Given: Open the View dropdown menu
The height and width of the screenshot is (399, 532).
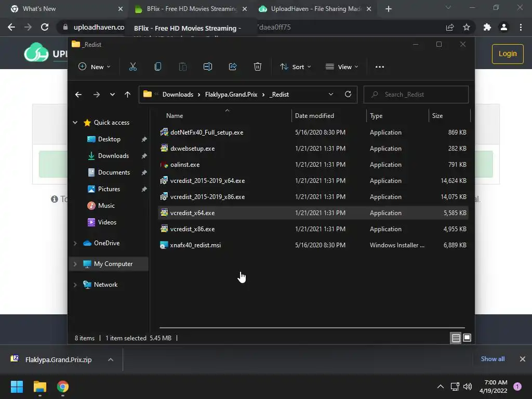Looking at the screenshot, I should point(342,67).
